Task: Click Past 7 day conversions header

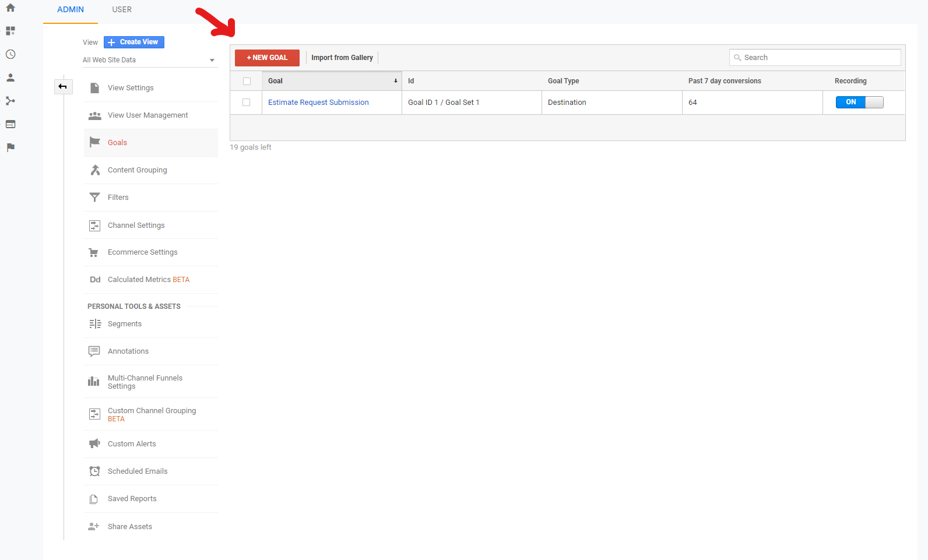Action: [753, 81]
